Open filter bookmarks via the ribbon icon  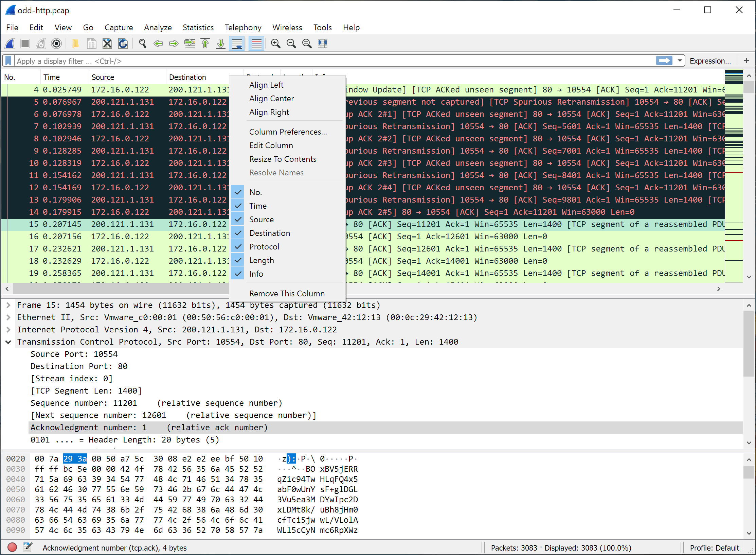(x=7, y=60)
